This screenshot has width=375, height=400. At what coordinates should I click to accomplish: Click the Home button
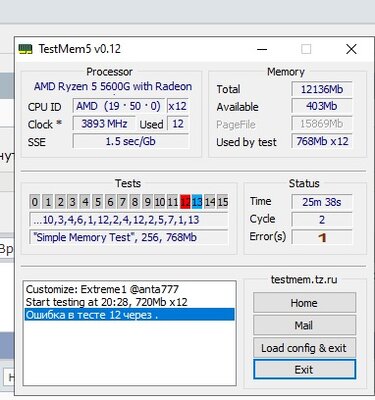[x=304, y=303]
